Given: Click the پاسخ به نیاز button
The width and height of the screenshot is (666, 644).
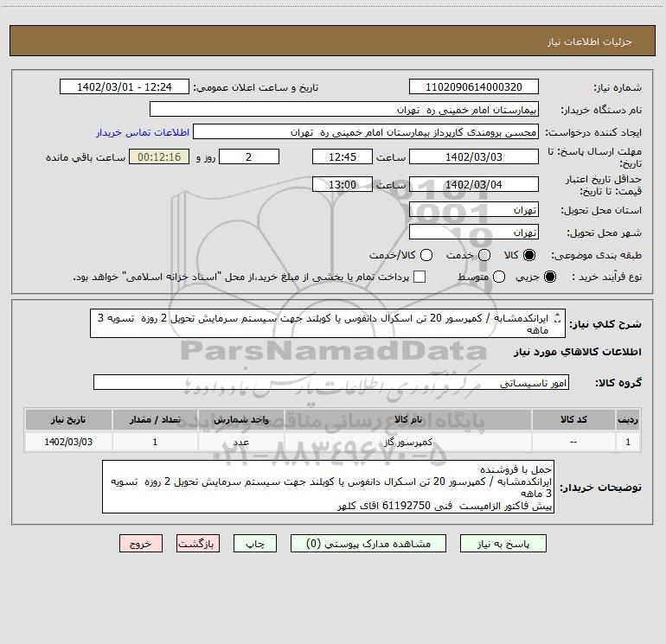Looking at the screenshot, I should 503,544.
